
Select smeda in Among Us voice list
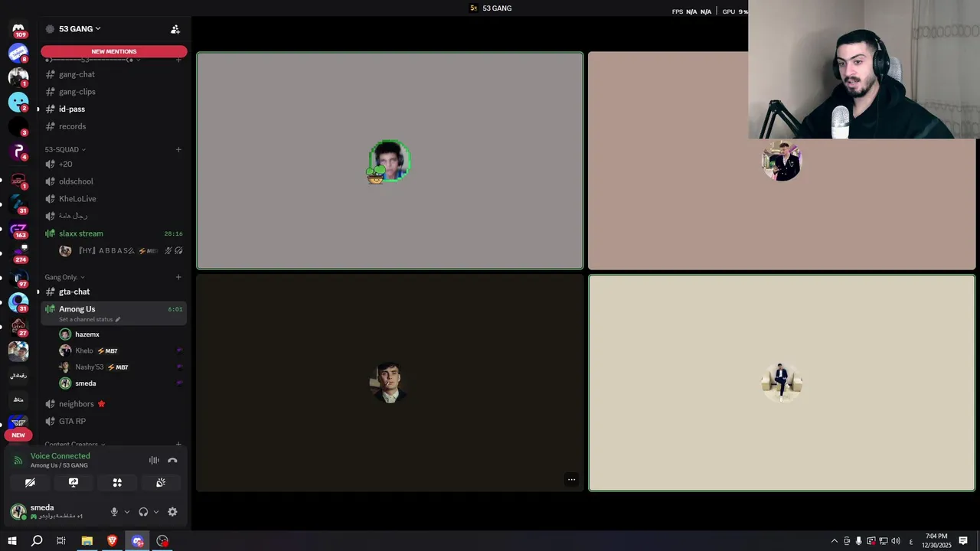[x=121, y=383]
